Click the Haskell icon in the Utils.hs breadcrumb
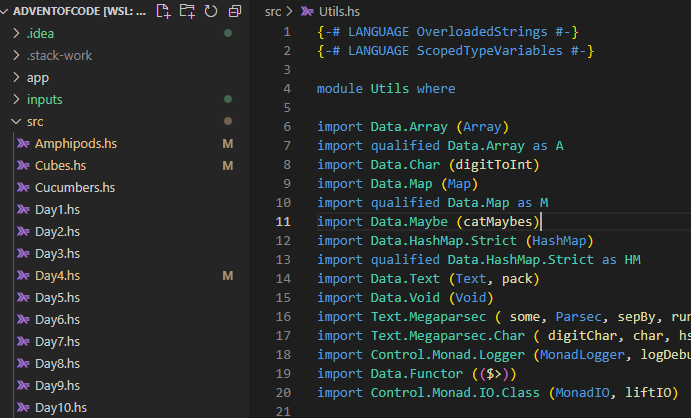This screenshot has height=418, width=691. click(x=307, y=11)
